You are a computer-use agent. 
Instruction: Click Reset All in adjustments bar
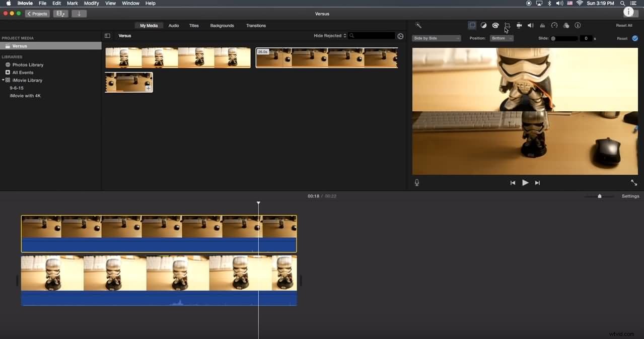coord(624,25)
